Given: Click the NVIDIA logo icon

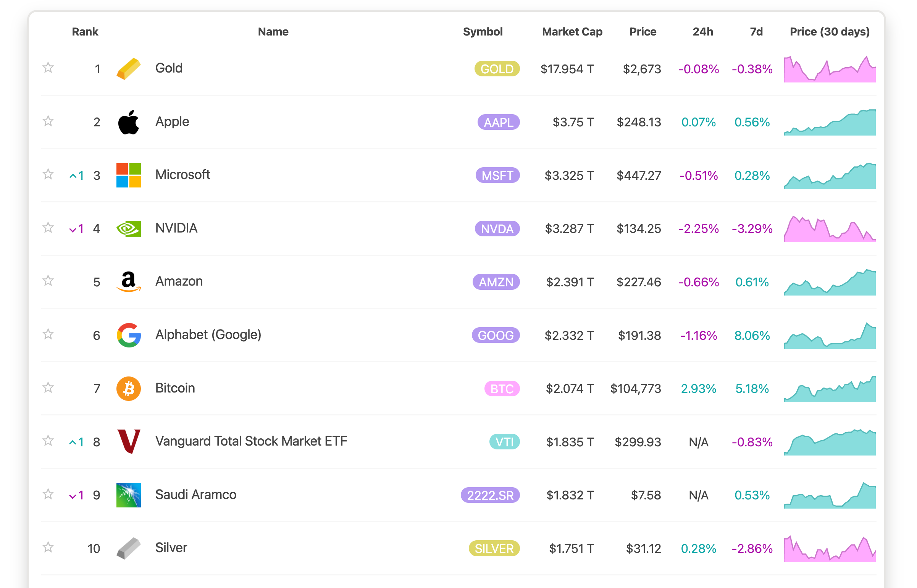Looking at the screenshot, I should pyautogui.click(x=129, y=229).
